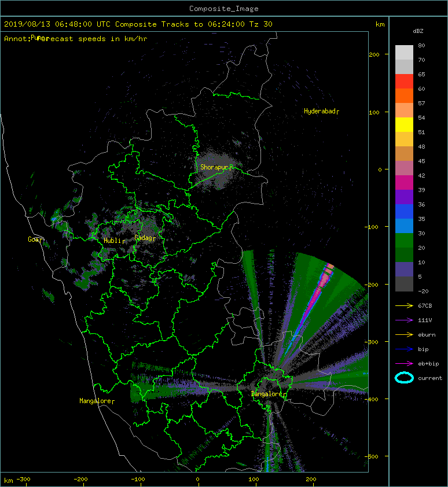Click the -300 tick on the bottom axis
The image size is (448, 487).
pos(23,479)
